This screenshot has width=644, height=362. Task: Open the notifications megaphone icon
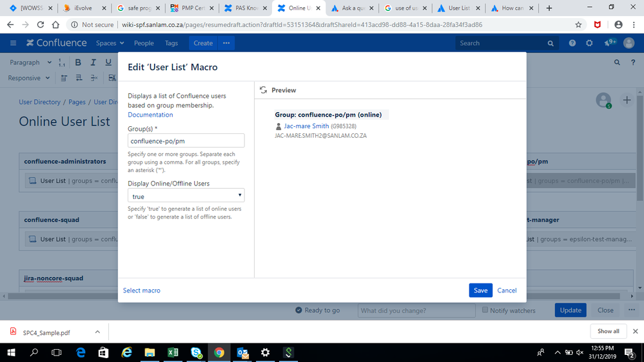pos(609,43)
